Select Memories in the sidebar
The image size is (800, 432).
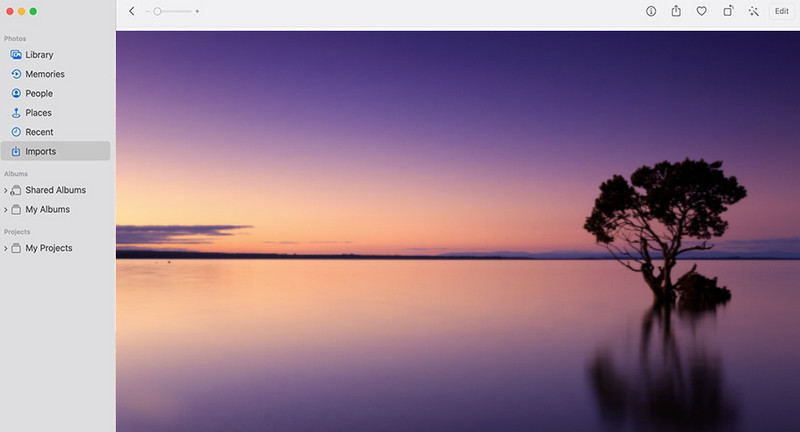(x=44, y=74)
